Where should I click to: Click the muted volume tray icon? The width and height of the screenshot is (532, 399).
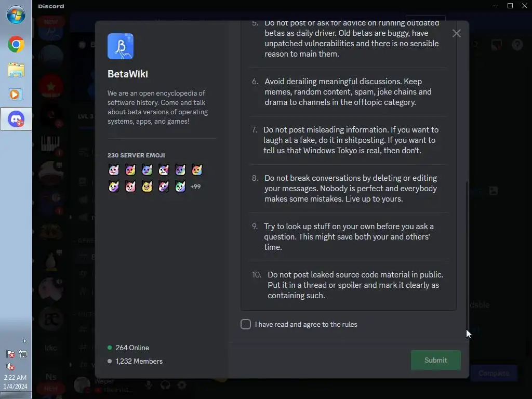point(10,366)
